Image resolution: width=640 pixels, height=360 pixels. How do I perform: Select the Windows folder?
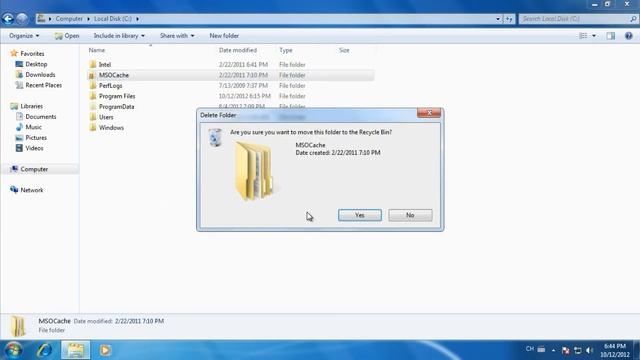(111, 128)
